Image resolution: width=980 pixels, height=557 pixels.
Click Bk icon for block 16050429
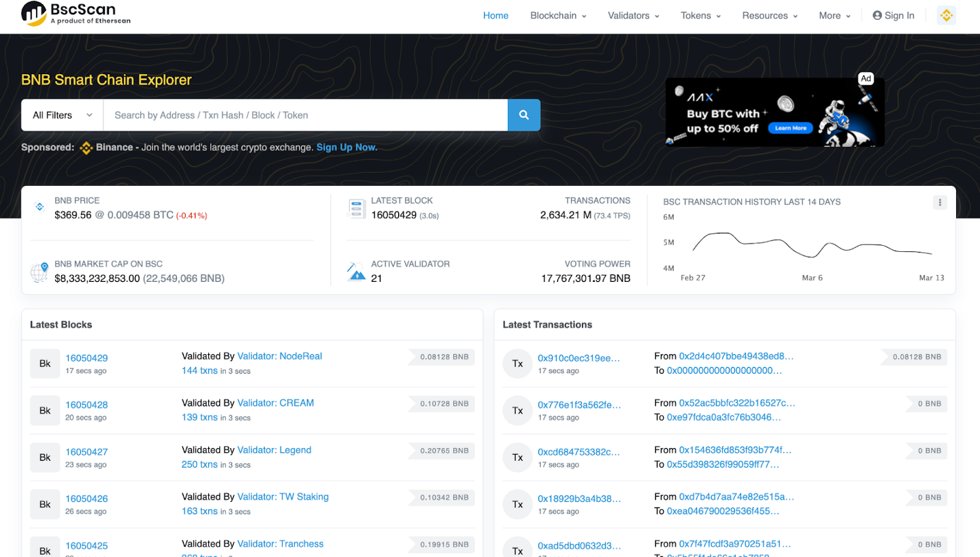pyautogui.click(x=45, y=364)
